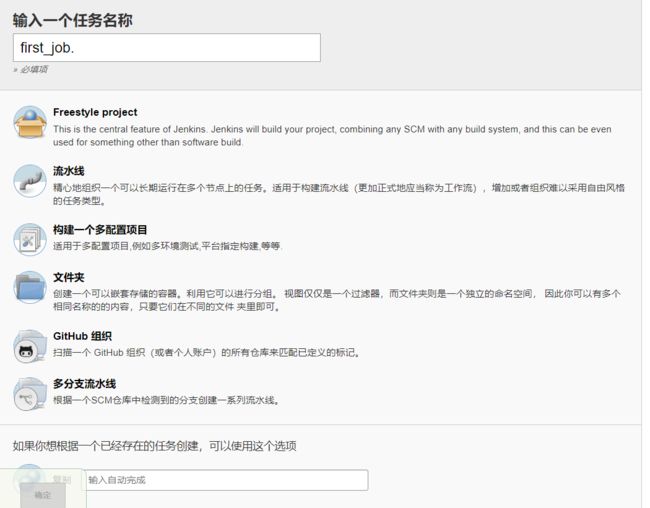
Task: Click the task name input field
Action: click(167, 48)
